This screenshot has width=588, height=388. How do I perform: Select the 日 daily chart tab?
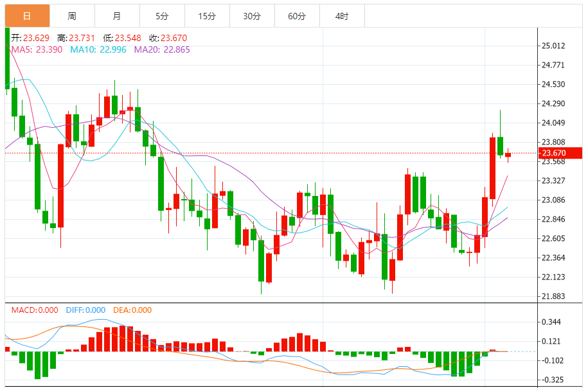click(x=27, y=16)
